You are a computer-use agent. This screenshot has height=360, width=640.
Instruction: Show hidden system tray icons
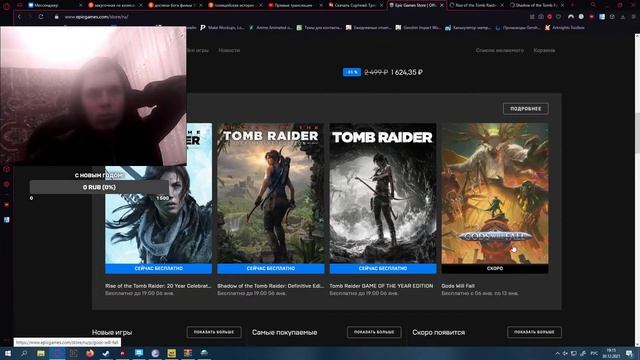(557, 353)
